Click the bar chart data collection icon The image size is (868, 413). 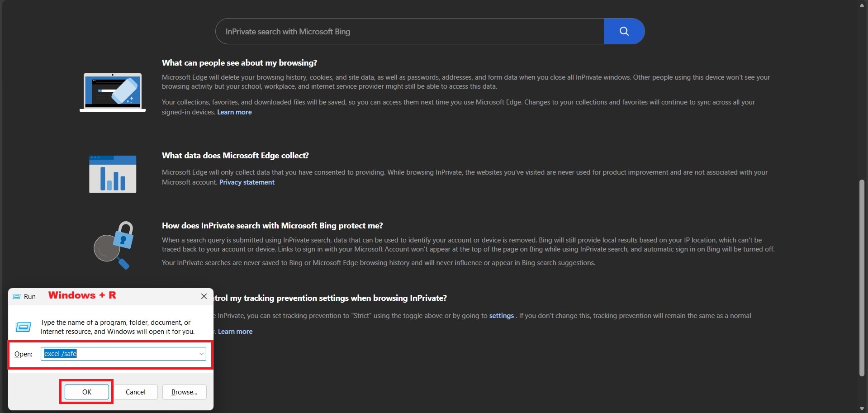click(113, 174)
